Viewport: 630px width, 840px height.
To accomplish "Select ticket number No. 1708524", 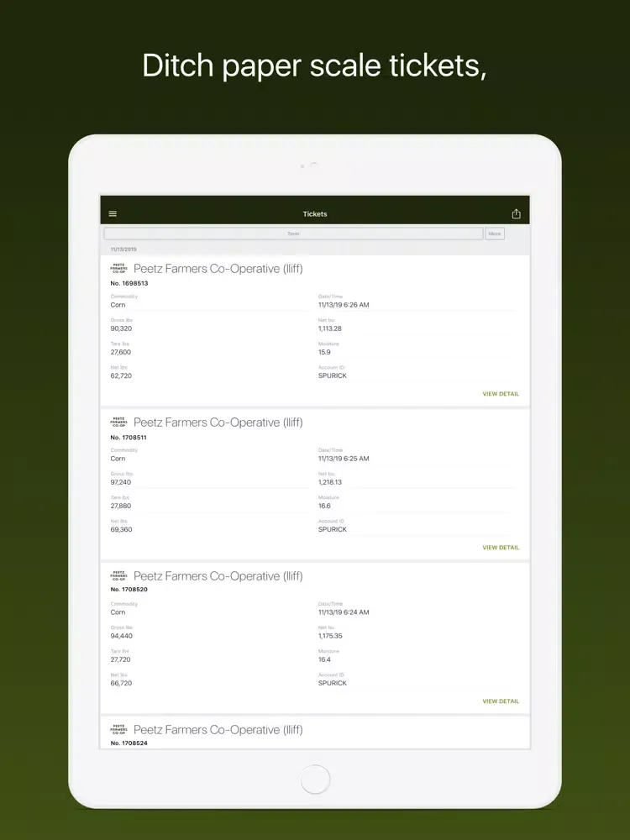I will click(x=129, y=743).
